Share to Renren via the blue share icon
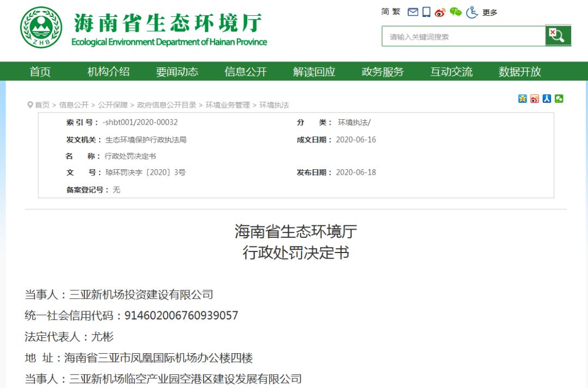Image resolution: width=588 pixels, height=388 pixels. (547, 98)
